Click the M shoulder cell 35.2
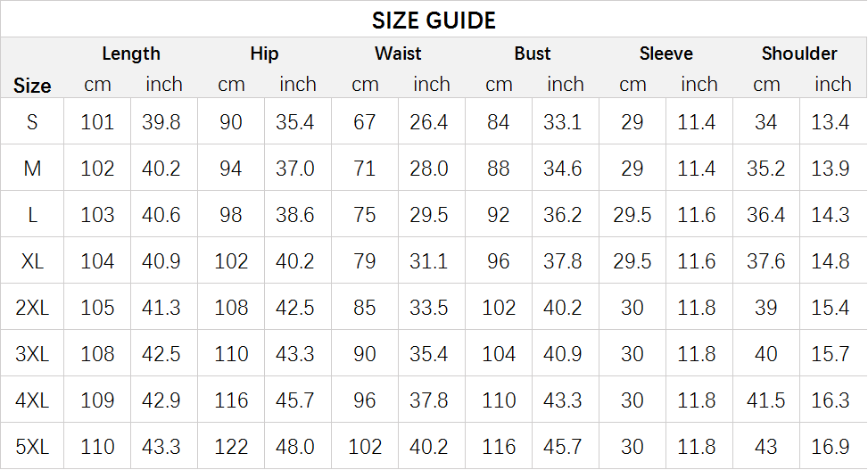Screen dimensions: 868x470 (766, 169)
